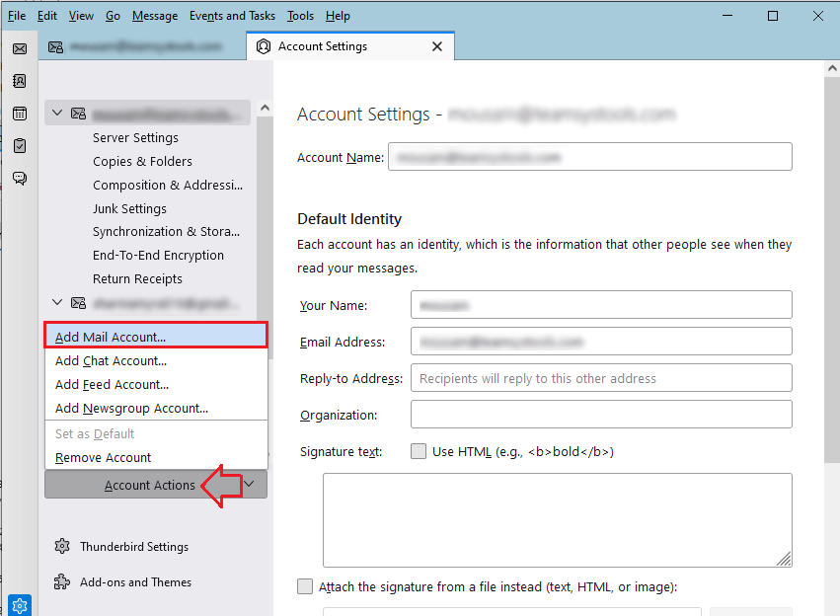Collapse the first account in the tree
The height and width of the screenshot is (616, 840).
click(x=57, y=113)
